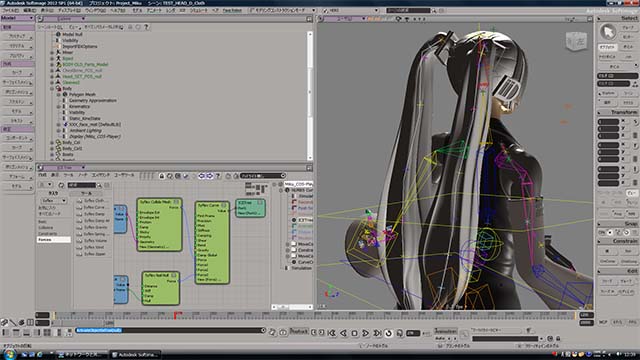
Task: Click the Animation button near timeline
Action: (x=445, y=331)
